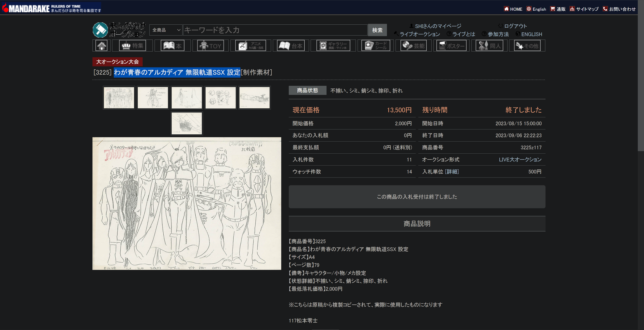This screenshot has height=330, width=644.
Task: Open SHIさんのマイページ link
Action: (x=438, y=26)
